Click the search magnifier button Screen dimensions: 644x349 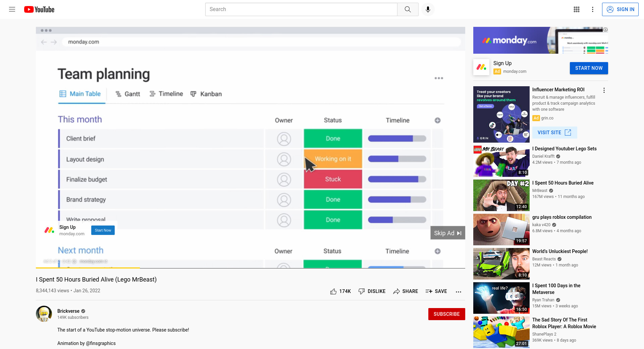pyautogui.click(x=408, y=9)
